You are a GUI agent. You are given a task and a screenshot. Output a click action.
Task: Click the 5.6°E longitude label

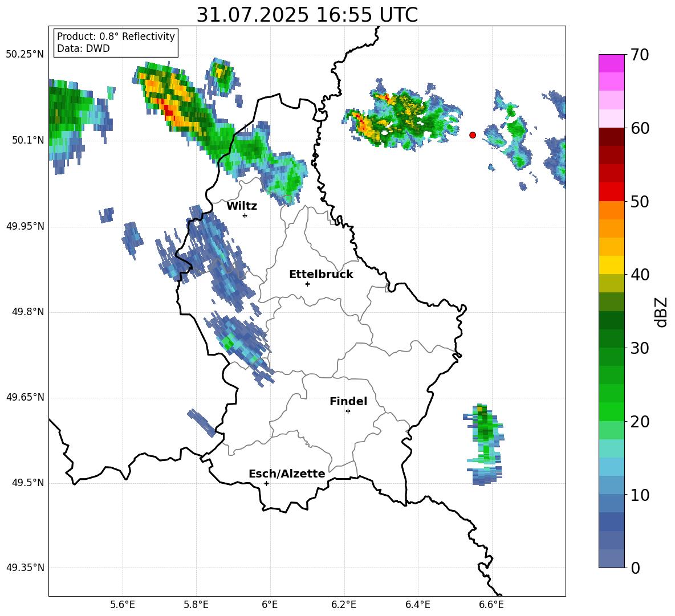pyautogui.click(x=123, y=605)
